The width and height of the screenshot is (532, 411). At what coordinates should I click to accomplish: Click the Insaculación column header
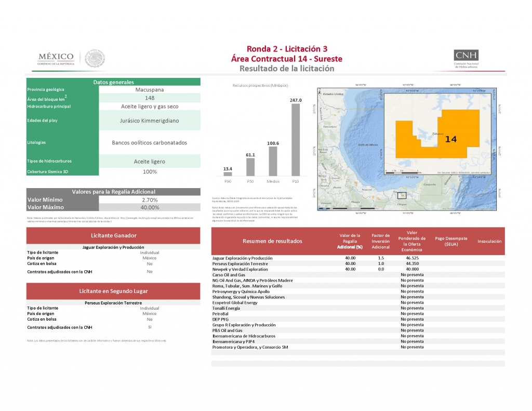489,241
